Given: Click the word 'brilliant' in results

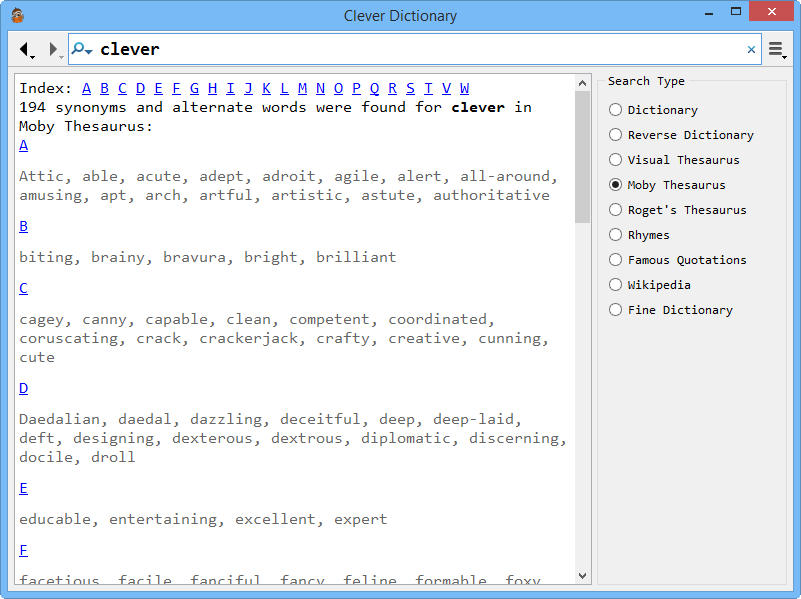Looking at the screenshot, I should coord(356,257).
